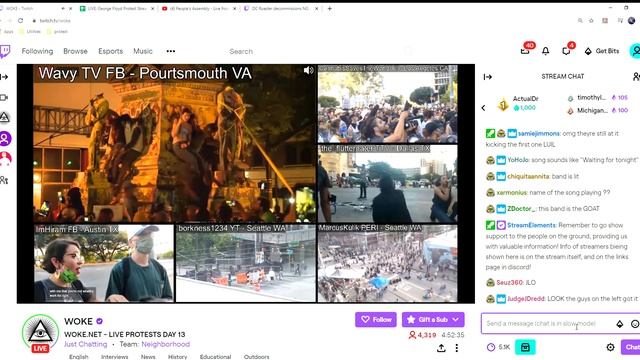Open the emote picker smiley icon
Image resolution: width=640 pixels, height=360 pixels.
tap(635, 324)
